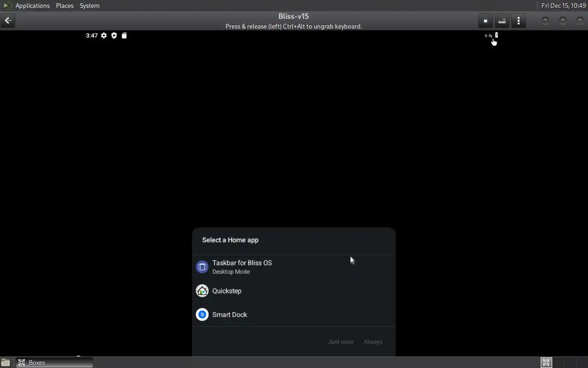Click the desktop logo beside Applications
Image resolution: width=588 pixels, height=368 pixels.
[x=8, y=6]
